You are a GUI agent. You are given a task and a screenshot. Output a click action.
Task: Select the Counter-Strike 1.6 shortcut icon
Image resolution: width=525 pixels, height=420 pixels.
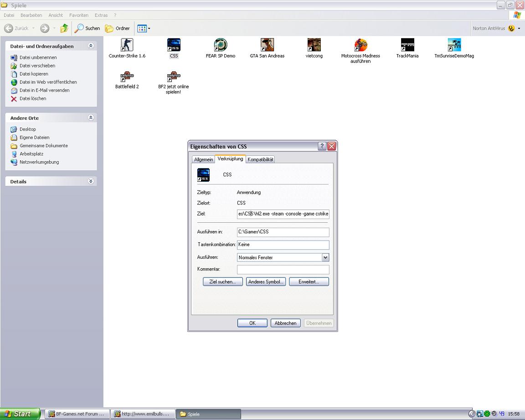point(127,45)
